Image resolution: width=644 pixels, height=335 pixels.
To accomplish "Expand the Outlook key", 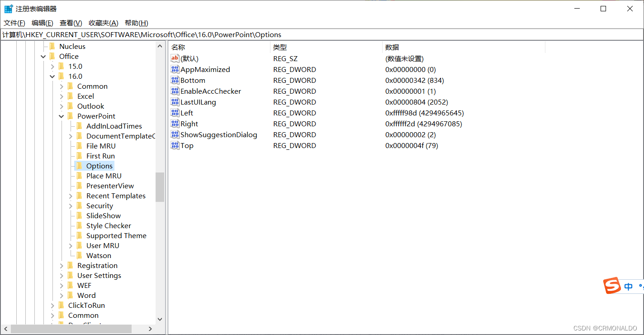I will coord(62,106).
